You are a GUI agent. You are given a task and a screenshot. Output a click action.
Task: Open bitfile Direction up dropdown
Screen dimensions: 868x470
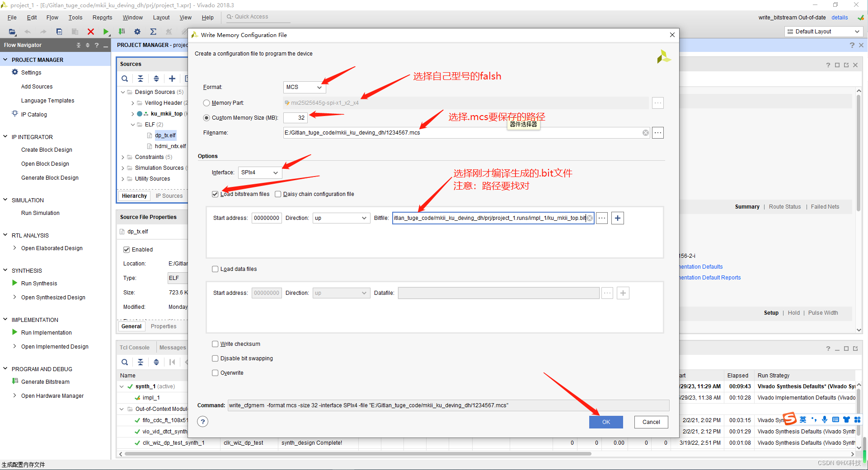click(x=341, y=218)
